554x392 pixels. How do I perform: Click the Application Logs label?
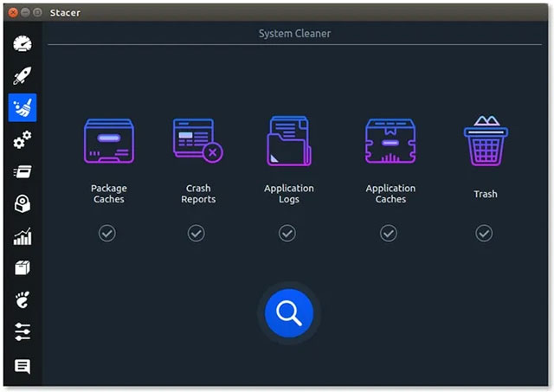click(289, 194)
